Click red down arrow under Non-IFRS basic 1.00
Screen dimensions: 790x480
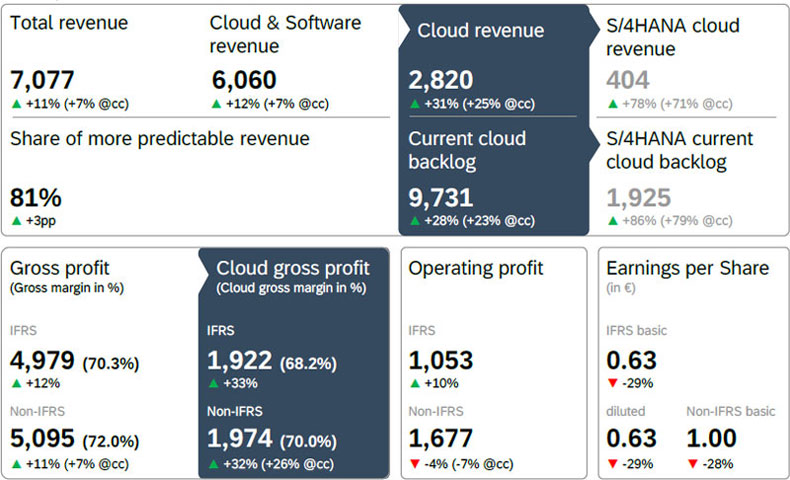point(693,463)
